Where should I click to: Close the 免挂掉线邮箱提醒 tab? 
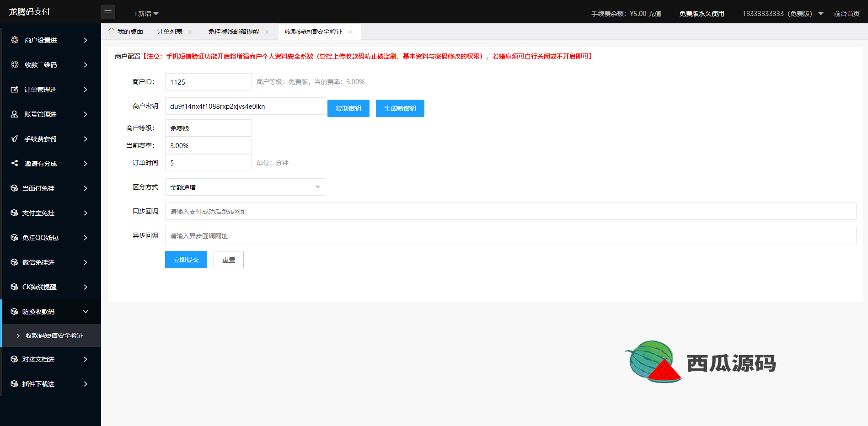pyautogui.click(x=267, y=32)
